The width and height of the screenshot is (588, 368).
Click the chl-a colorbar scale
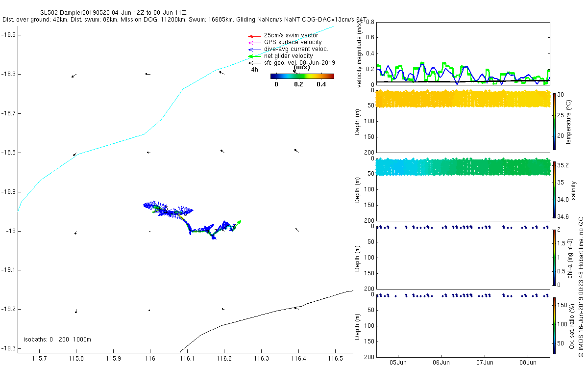click(x=554, y=257)
